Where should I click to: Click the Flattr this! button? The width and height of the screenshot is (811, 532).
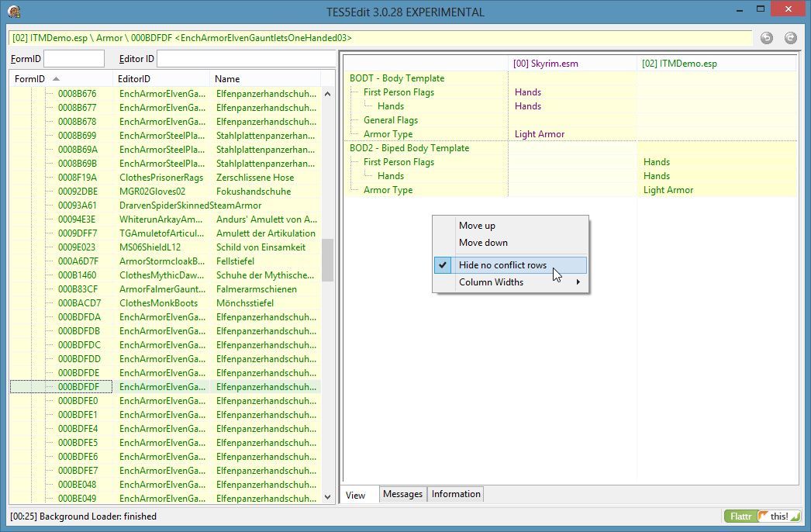point(761,516)
